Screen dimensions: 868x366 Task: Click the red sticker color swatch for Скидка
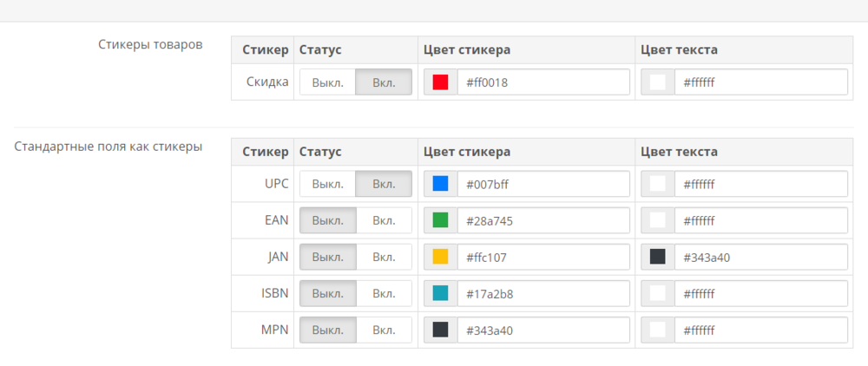pyautogui.click(x=440, y=82)
